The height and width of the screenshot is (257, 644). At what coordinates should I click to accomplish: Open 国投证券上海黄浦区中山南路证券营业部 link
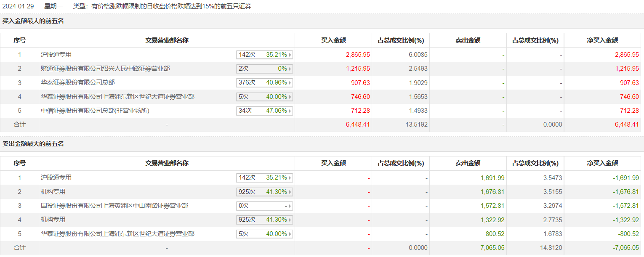(x=114, y=206)
